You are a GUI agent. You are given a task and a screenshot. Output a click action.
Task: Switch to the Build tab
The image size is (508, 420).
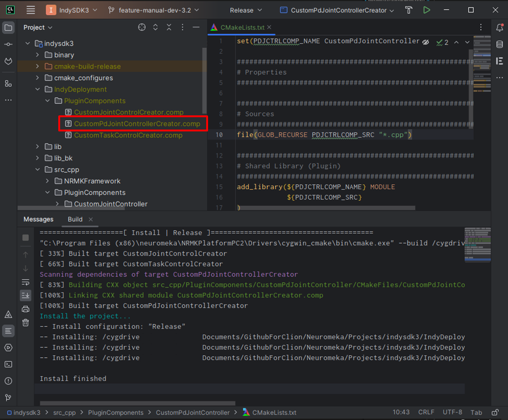pyautogui.click(x=75, y=219)
